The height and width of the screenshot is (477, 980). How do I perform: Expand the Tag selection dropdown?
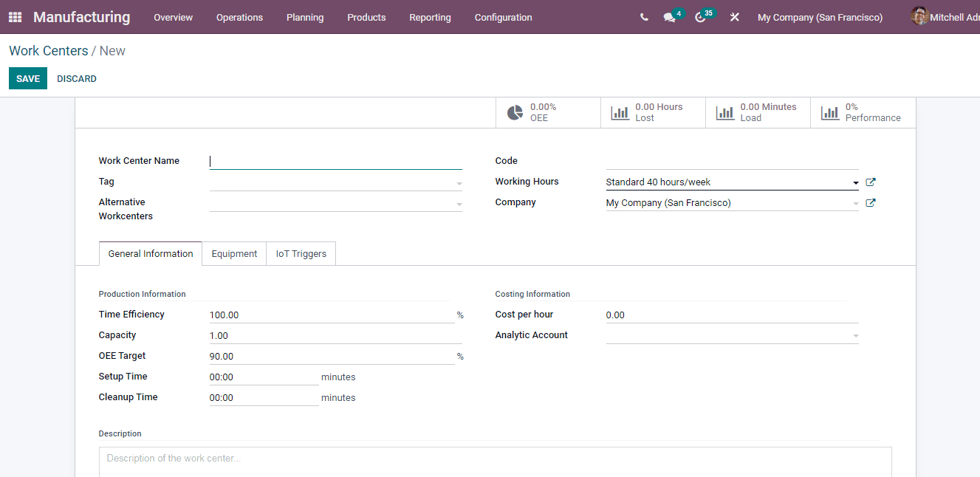click(459, 182)
